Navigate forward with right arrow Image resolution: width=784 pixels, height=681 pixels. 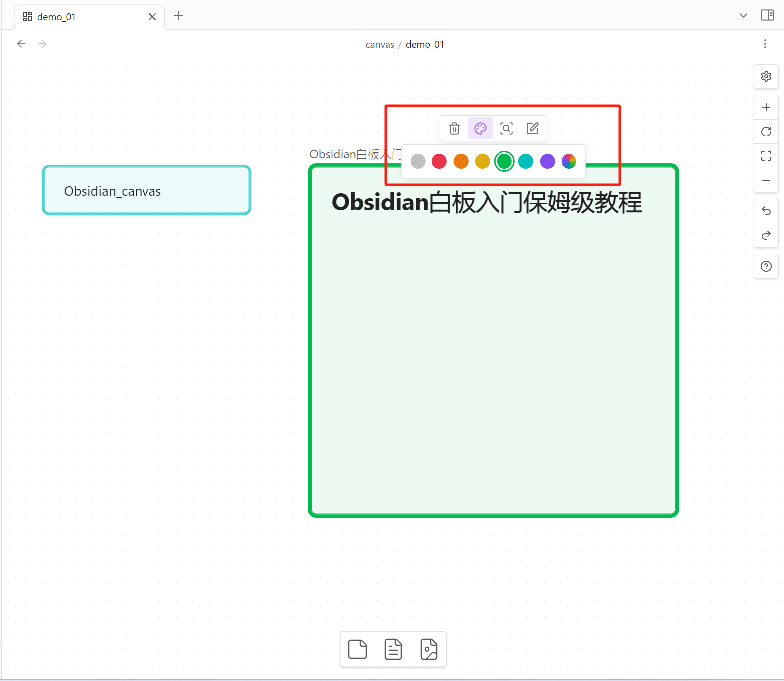click(43, 44)
